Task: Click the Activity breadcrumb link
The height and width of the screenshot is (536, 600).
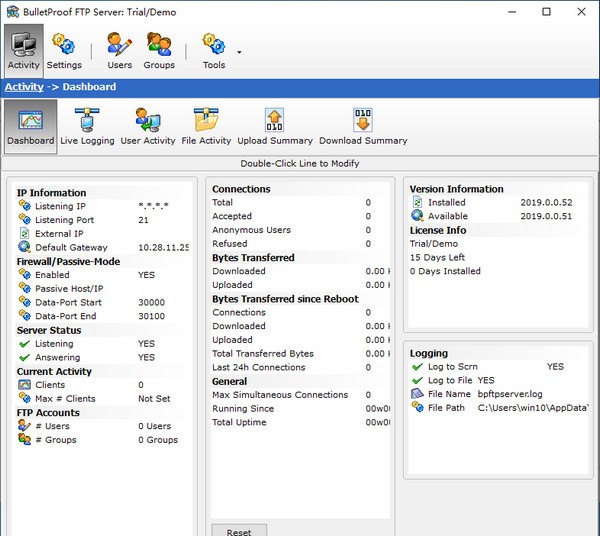Action: [24, 87]
